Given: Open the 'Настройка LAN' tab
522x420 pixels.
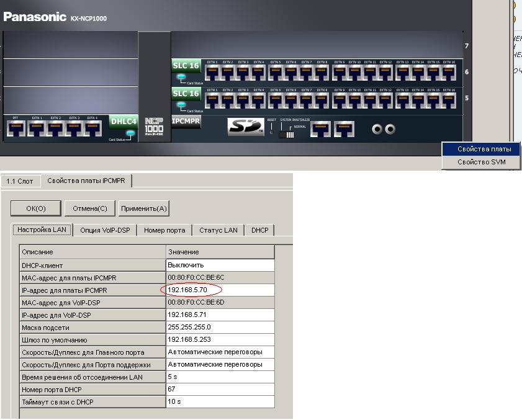Looking at the screenshot, I should coord(42,230).
